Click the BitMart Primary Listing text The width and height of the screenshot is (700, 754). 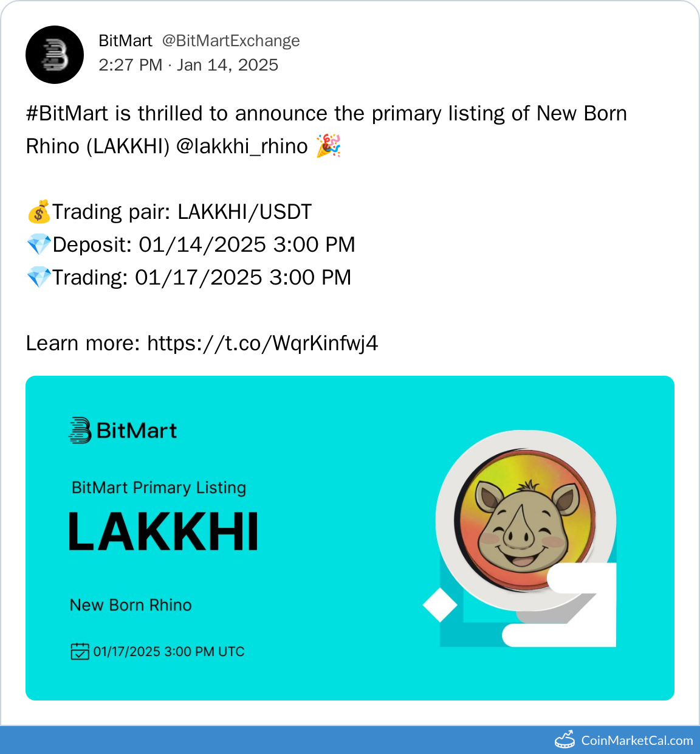click(x=159, y=488)
